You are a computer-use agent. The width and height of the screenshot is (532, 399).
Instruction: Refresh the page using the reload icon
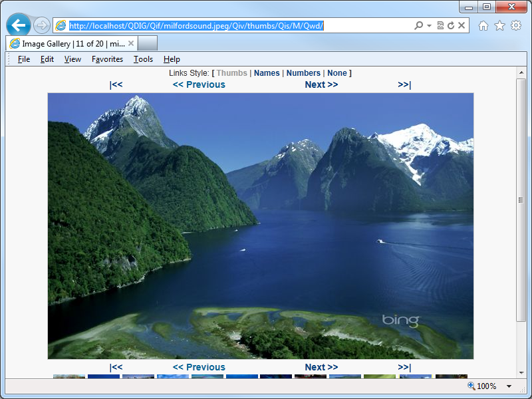(451, 25)
